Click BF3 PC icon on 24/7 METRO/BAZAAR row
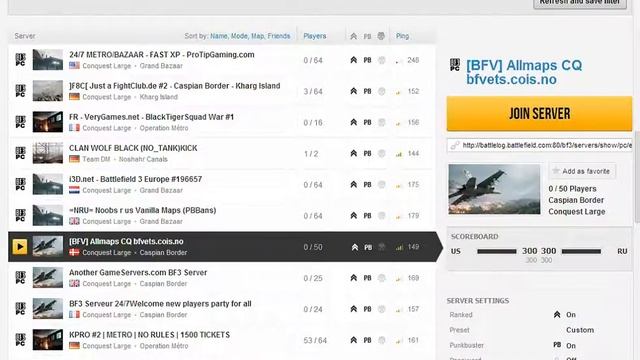This screenshot has width=640, height=360. click(x=20, y=60)
